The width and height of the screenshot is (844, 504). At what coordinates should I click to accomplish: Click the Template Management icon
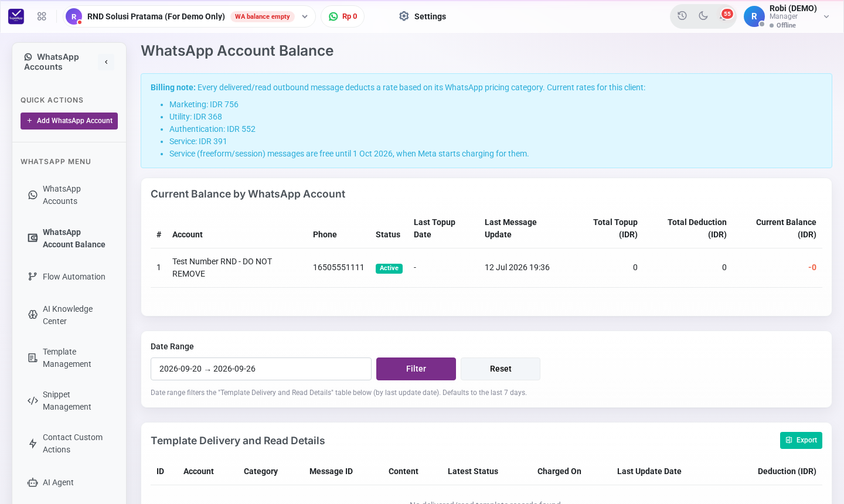pyautogui.click(x=33, y=357)
